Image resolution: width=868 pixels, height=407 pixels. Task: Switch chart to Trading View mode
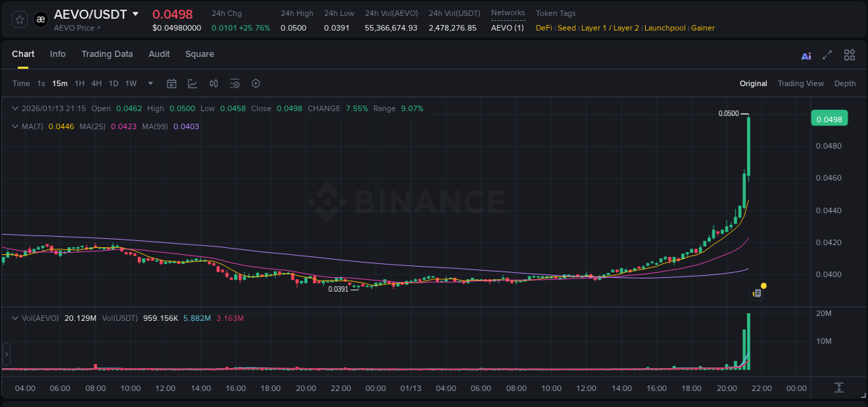(801, 83)
